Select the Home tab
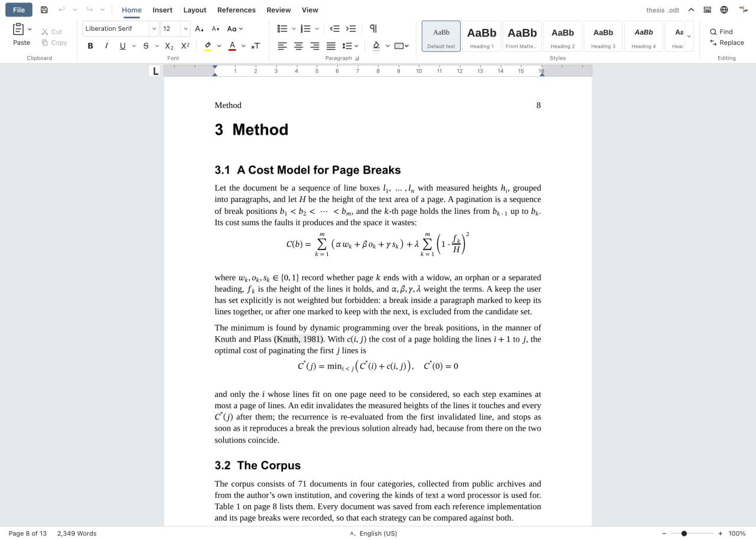The image size is (756, 540). click(132, 10)
